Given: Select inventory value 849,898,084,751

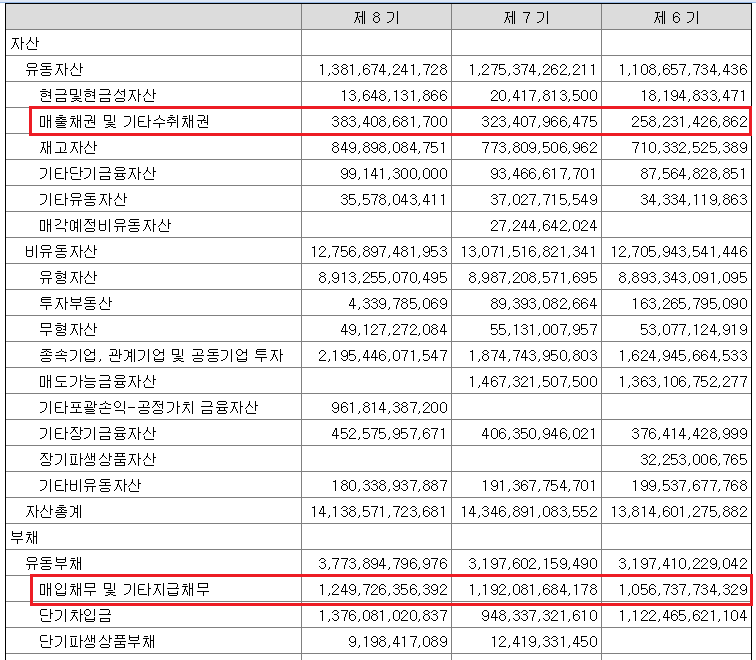Looking at the screenshot, I should [x=389, y=148].
